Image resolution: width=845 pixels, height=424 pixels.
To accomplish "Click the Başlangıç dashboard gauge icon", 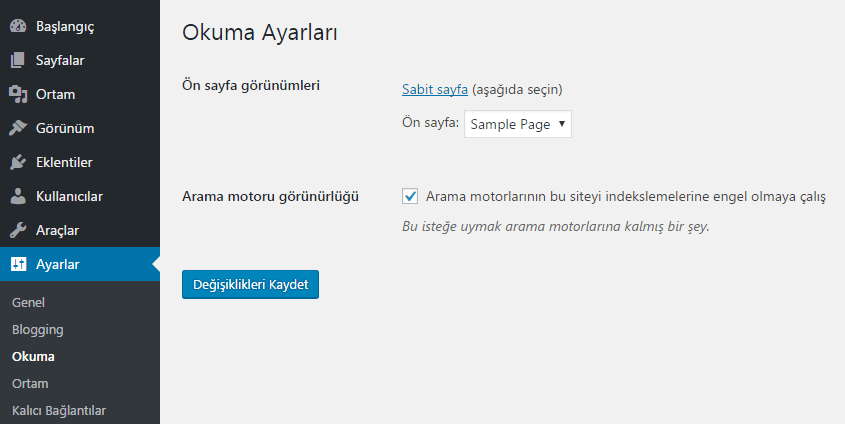I will click(18, 26).
